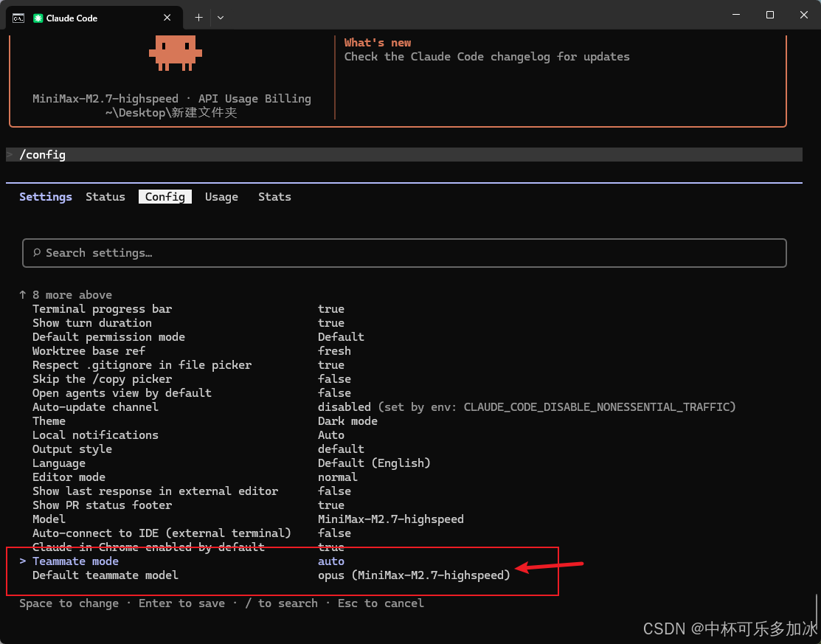Viewport: 821px width, 644px height.
Task: Click the 'fresh' worktree value
Action: click(334, 351)
